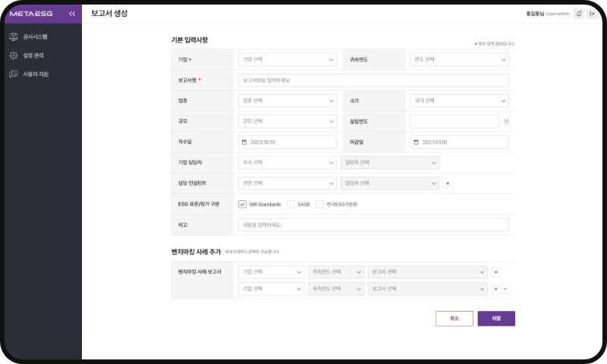Collapse the sidebar with the double-chevron icon
Screen dimensions: 607x364
pos(71,14)
